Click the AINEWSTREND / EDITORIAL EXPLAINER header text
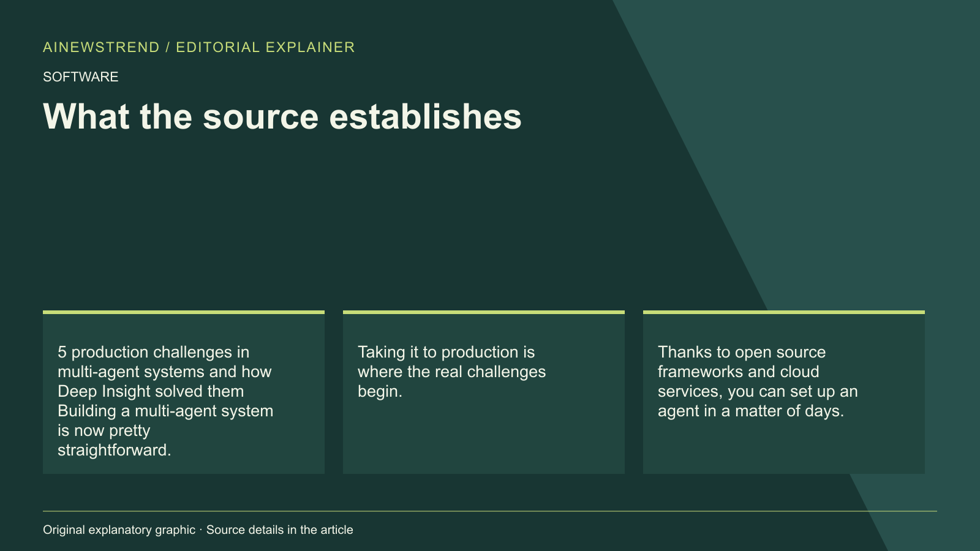The height and width of the screenshot is (551, 980). point(199,47)
